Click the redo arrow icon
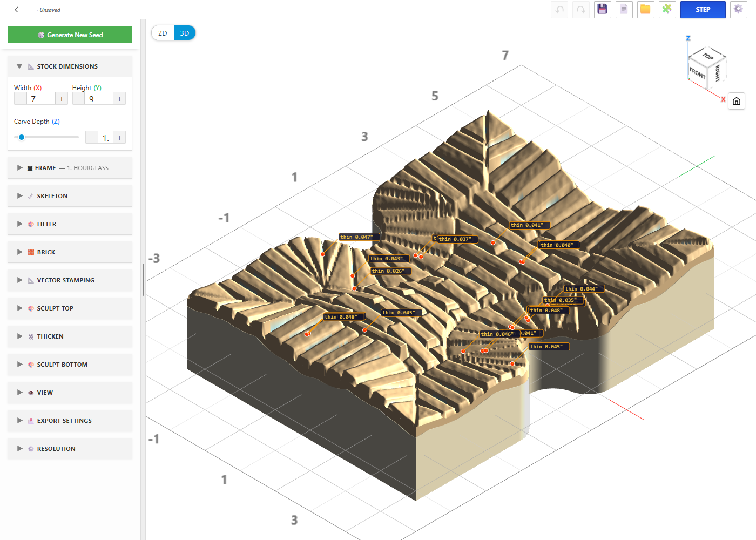 [581, 10]
